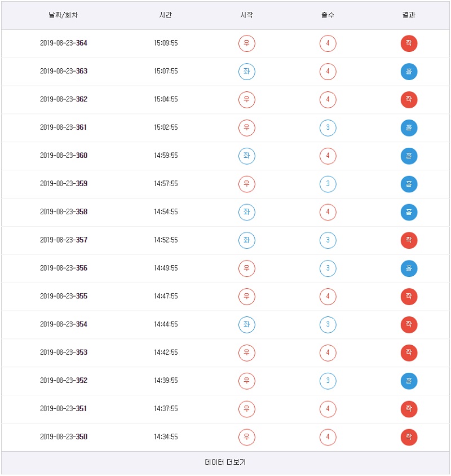
Task: Click the blue 좌 start icon in row 354
Action: [x=246, y=324]
